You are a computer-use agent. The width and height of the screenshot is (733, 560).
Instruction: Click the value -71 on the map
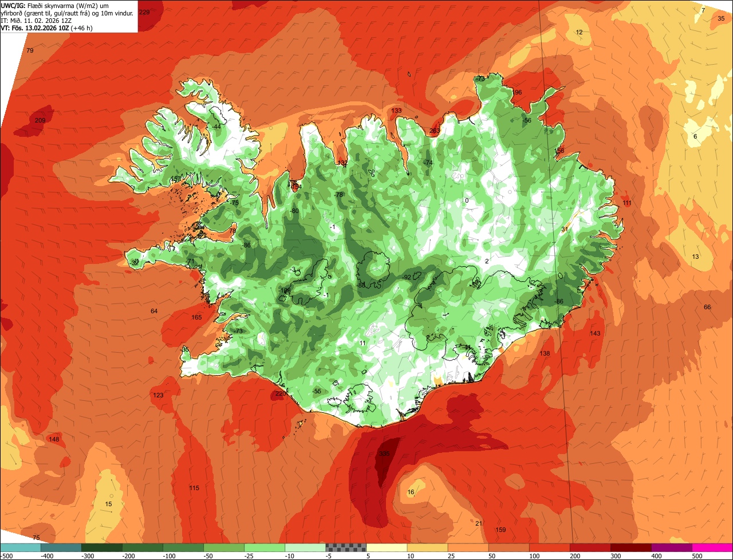click(x=191, y=261)
